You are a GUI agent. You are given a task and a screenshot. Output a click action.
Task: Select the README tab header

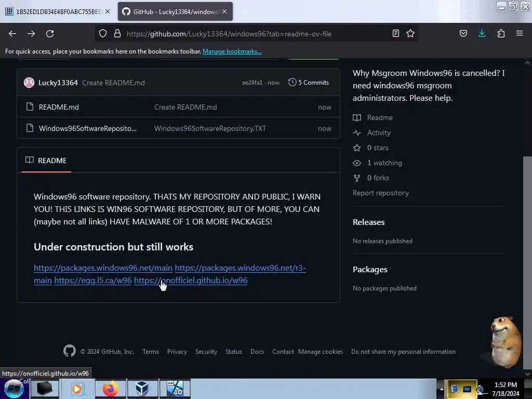coord(46,161)
